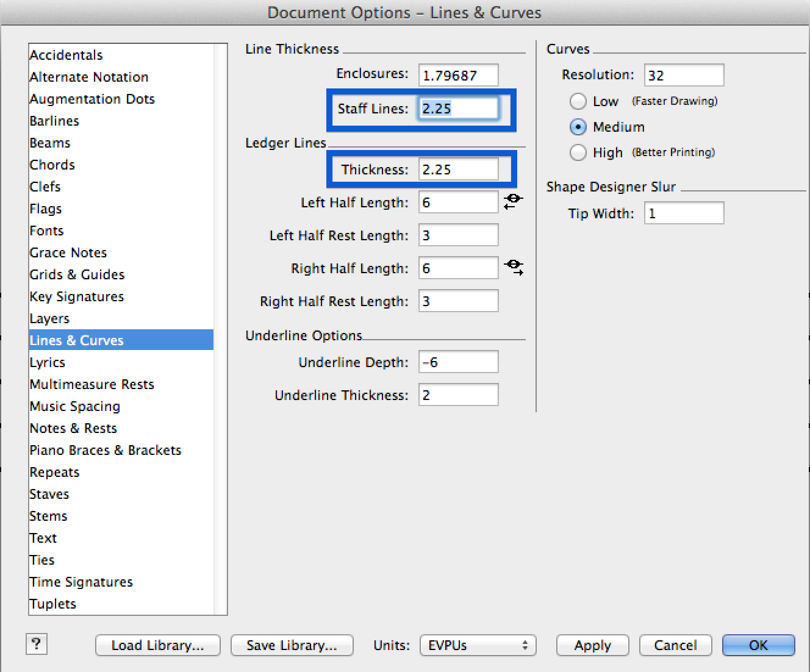The image size is (810, 672).
Task: Click the Right Half Length ledger line icon
Action: click(514, 266)
